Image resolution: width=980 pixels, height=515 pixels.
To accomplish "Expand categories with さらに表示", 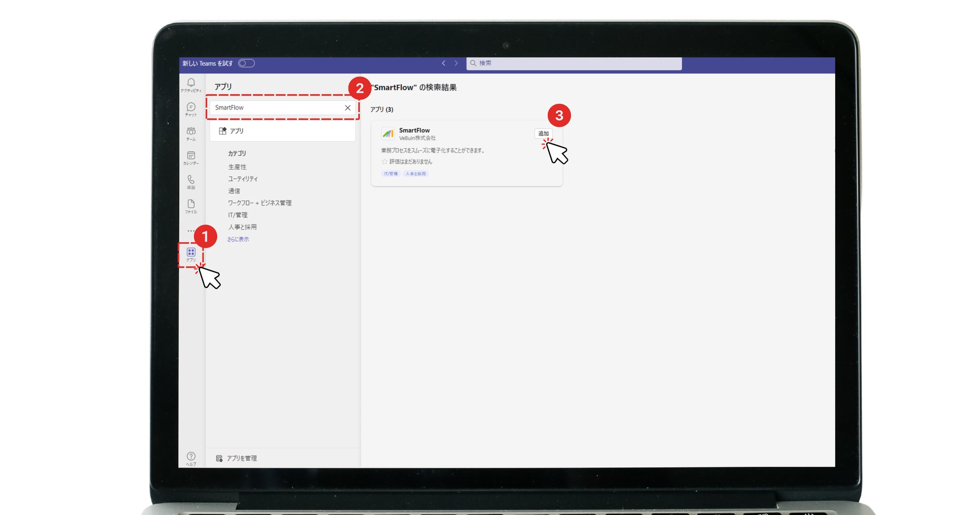I will [x=238, y=239].
